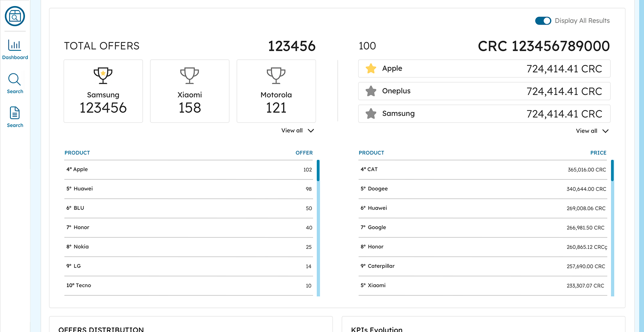Open the Samsung 123456 offers card
The width and height of the screenshot is (644, 332).
[x=103, y=91]
